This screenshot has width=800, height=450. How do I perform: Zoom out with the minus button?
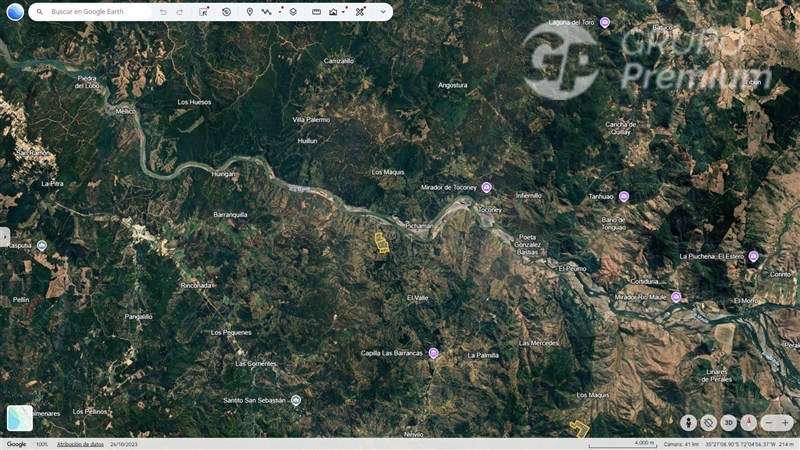769,422
